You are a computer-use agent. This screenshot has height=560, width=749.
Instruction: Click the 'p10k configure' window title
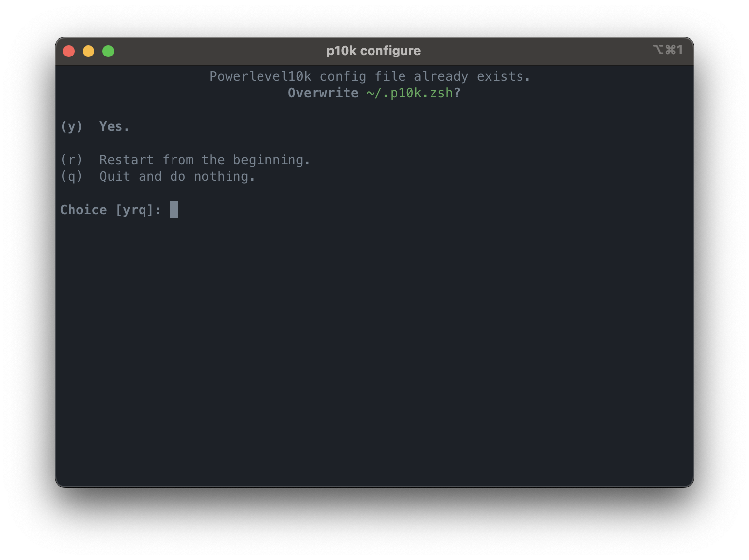point(374,51)
